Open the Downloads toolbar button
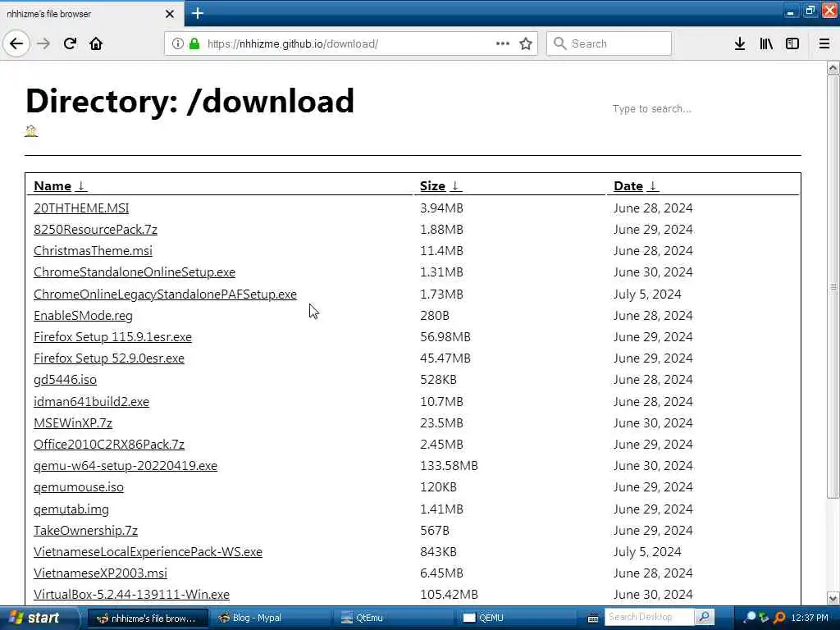The image size is (840, 630). tap(740, 43)
